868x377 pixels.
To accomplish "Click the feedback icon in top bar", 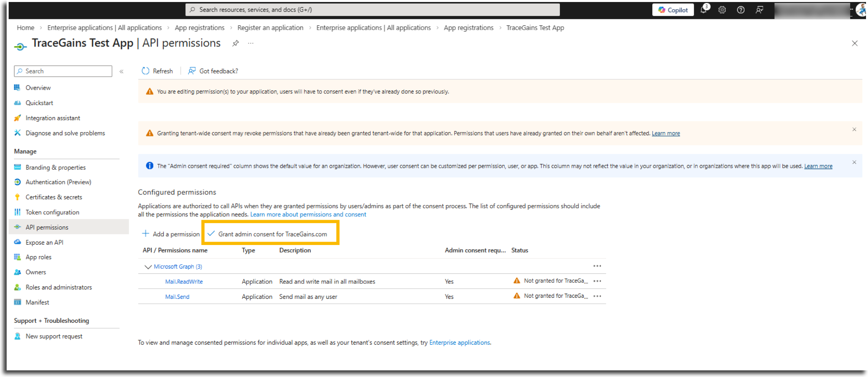I will pyautogui.click(x=759, y=10).
